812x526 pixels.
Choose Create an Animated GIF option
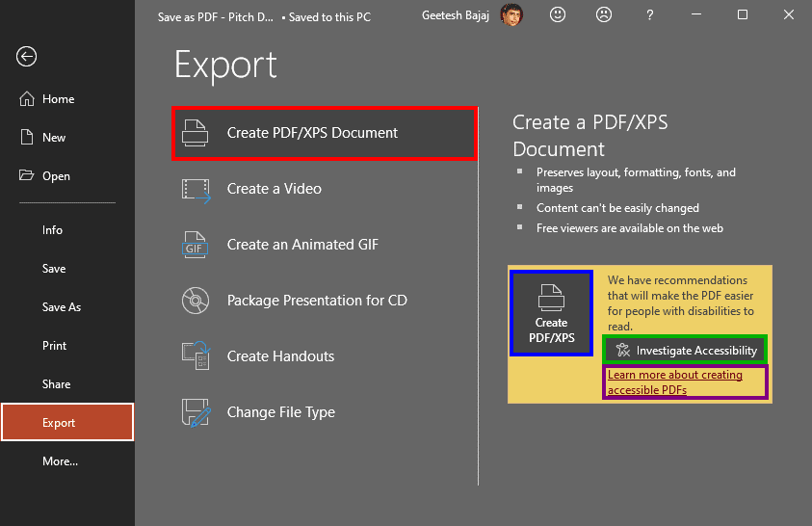[x=325, y=245]
